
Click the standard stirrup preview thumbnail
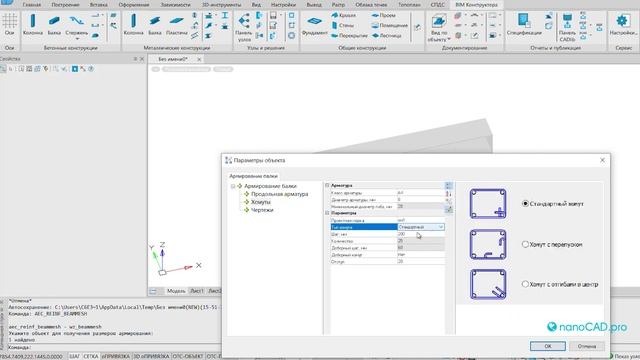coord(488,204)
